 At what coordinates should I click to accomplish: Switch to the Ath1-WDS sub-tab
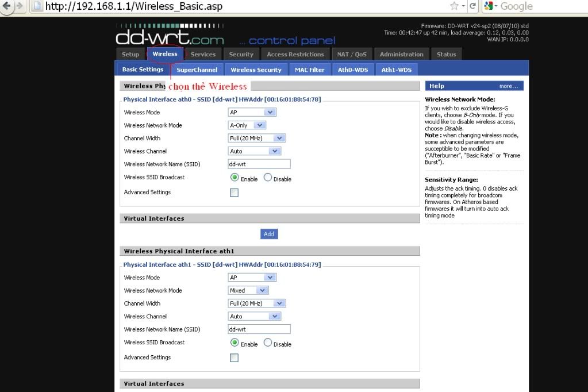[397, 70]
